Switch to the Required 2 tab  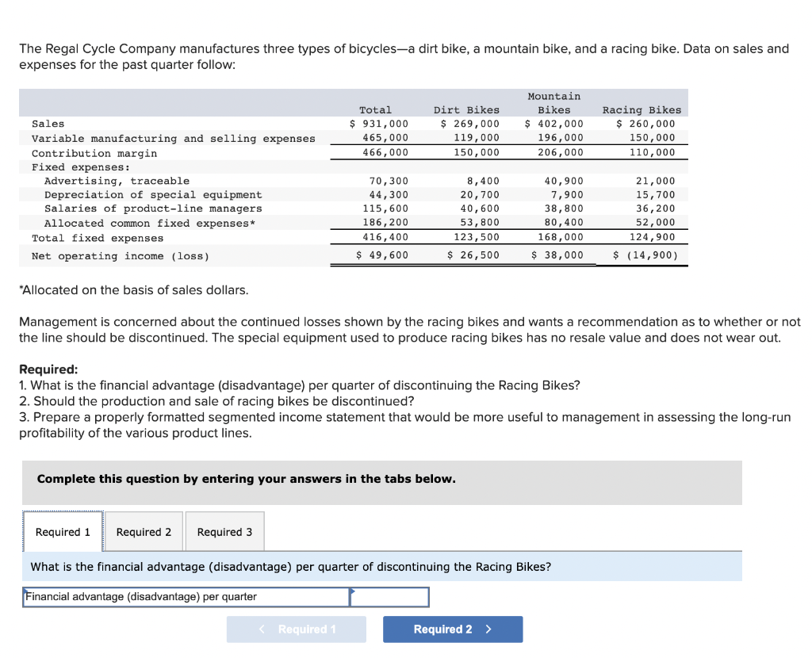click(144, 532)
